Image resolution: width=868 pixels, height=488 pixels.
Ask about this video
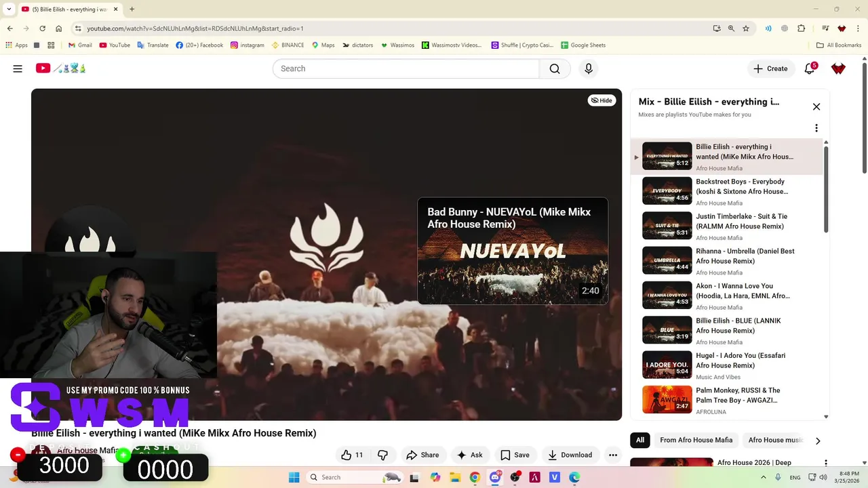pos(469,455)
